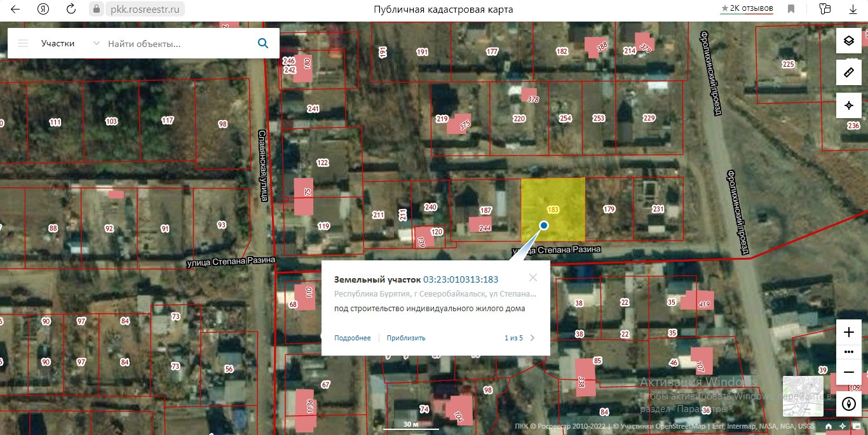The height and width of the screenshot is (435, 868).
Task: Click parcel label 119
Action: tap(323, 226)
